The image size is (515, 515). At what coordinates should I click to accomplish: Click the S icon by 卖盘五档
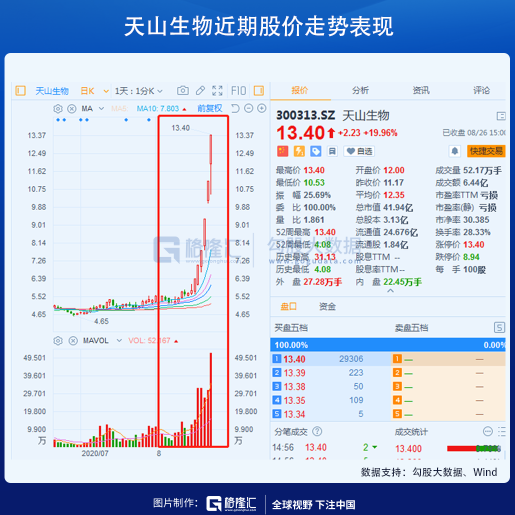[x=499, y=328]
